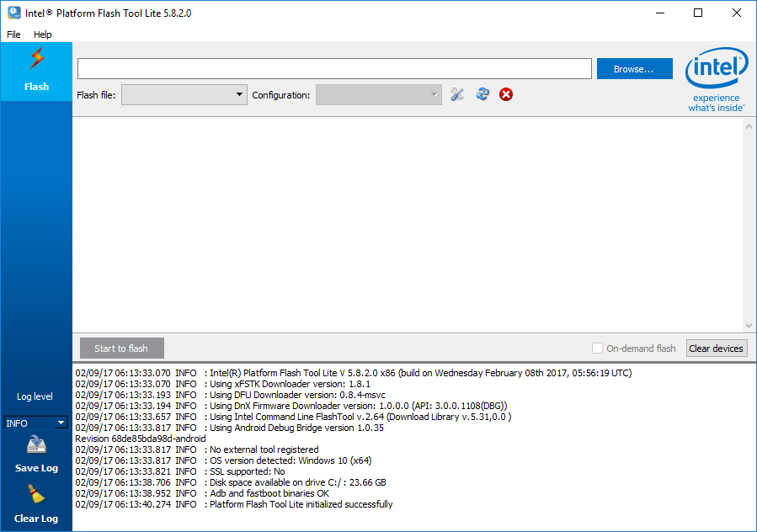
Task: Refresh the flash file configuration
Action: [x=482, y=94]
